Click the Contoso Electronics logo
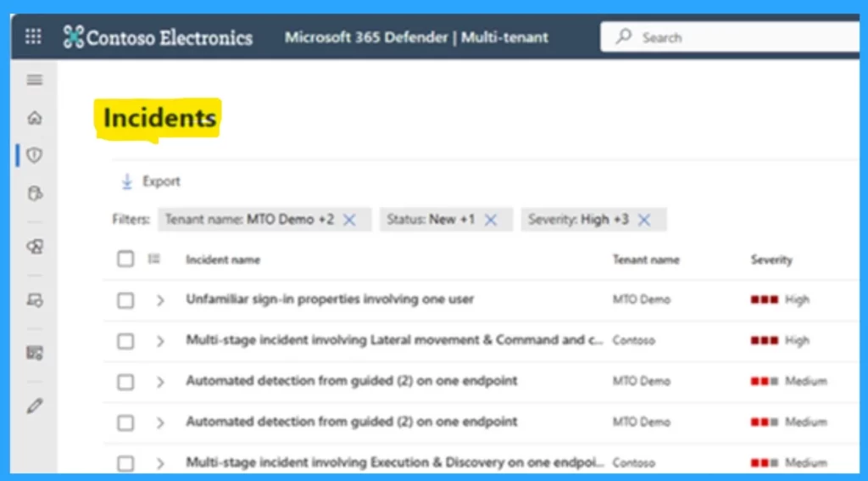 (158, 37)
